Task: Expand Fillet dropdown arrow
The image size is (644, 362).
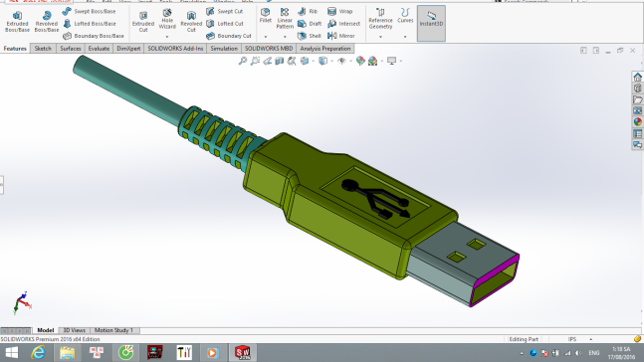Action: 266,37
